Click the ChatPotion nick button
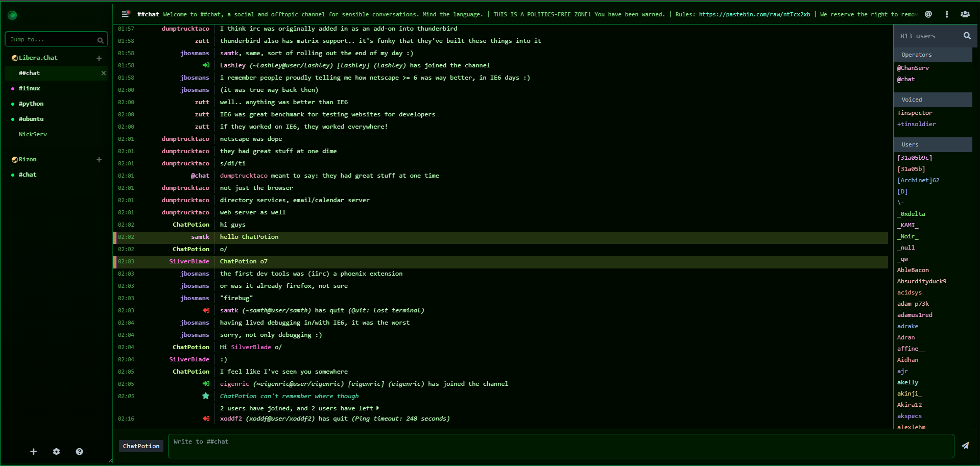The image size is (980, 466). (141, 446)
